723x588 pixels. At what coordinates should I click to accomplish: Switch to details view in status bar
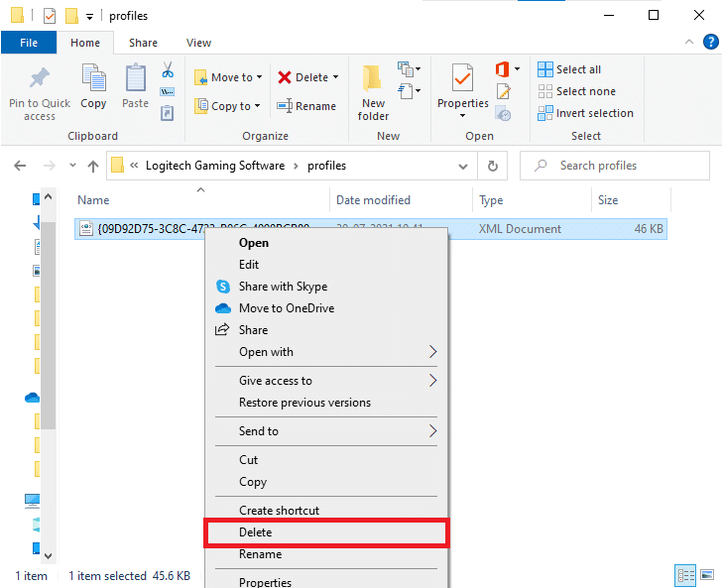(685, 575)
